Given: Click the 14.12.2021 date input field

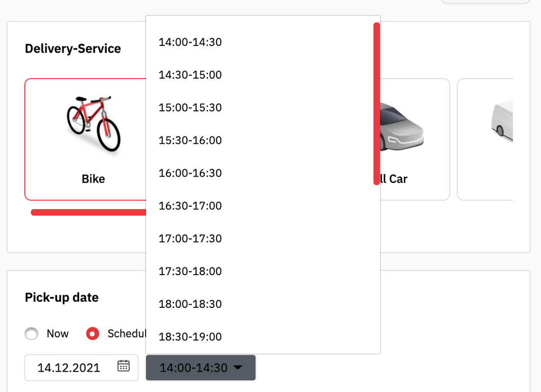Looking at the screenshot, I should click(81, 367).
